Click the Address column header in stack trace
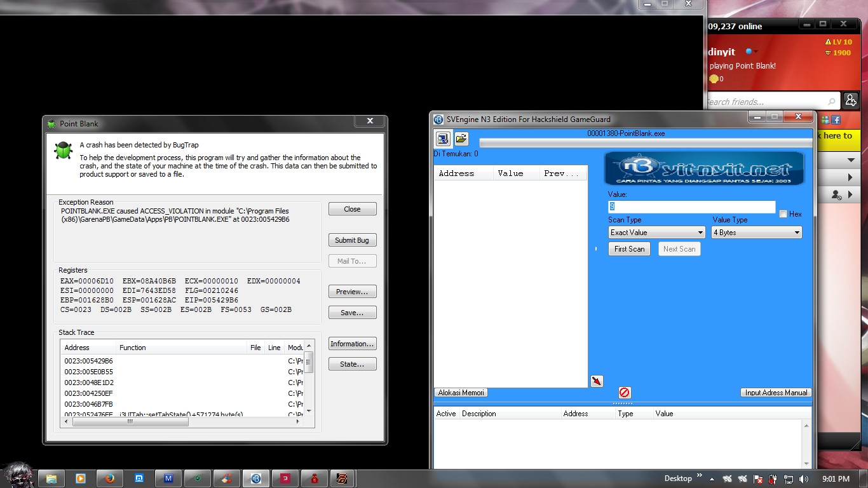The width and height of the screenshot is (868, 488). [x=88, y=348]
